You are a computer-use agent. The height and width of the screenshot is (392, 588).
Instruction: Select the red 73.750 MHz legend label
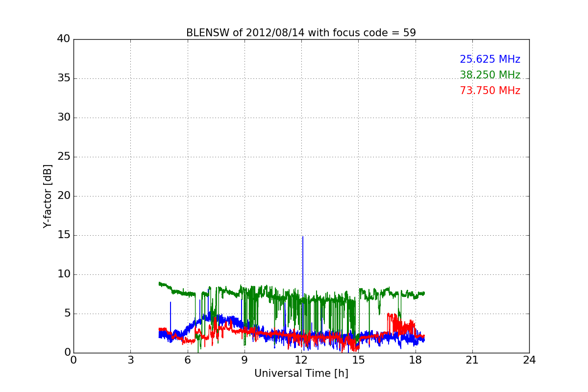[x=490, y=91]
